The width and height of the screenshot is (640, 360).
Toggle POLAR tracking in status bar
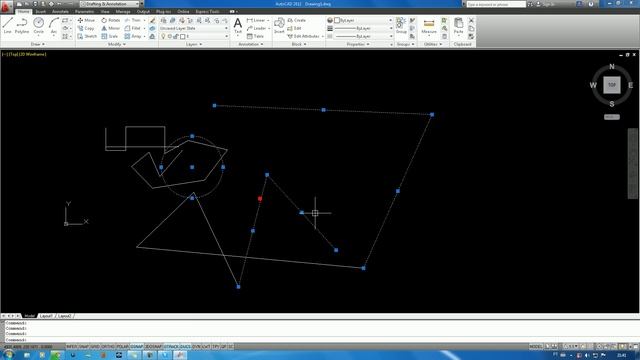click(122, 347)
